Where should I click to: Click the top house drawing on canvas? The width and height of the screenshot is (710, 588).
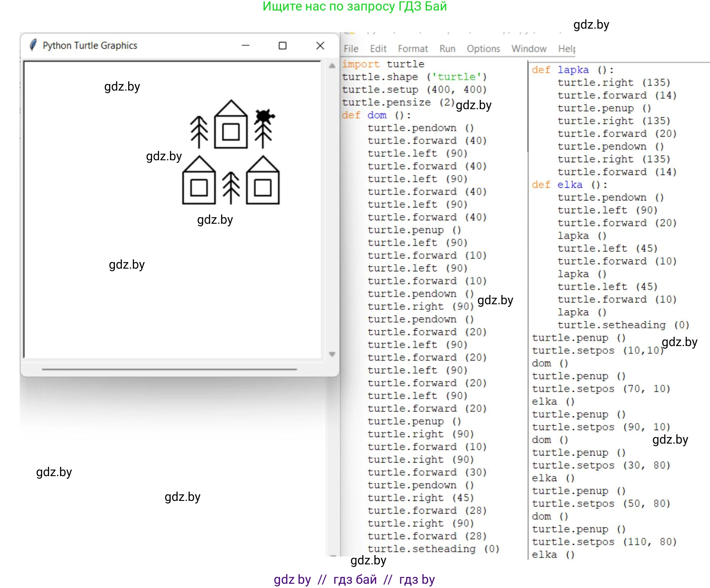pos(231,125)
